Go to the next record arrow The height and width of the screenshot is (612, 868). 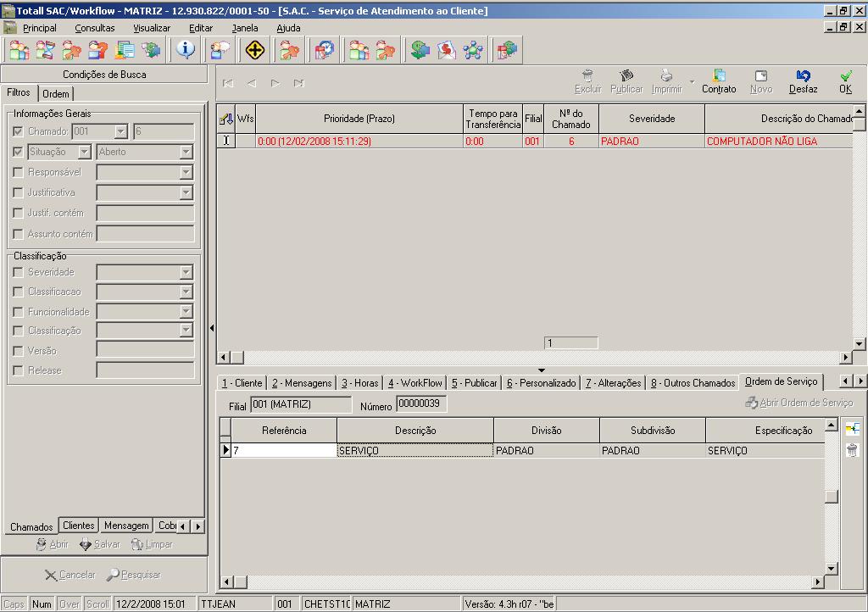pyautogui.click(x=275, y=84)
